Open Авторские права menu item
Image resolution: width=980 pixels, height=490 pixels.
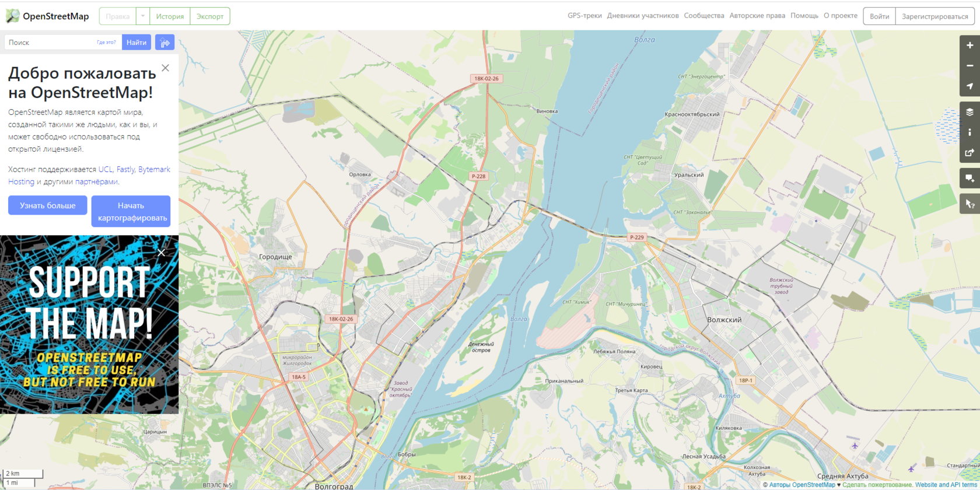pyautogui.click(x=757, y=16)
